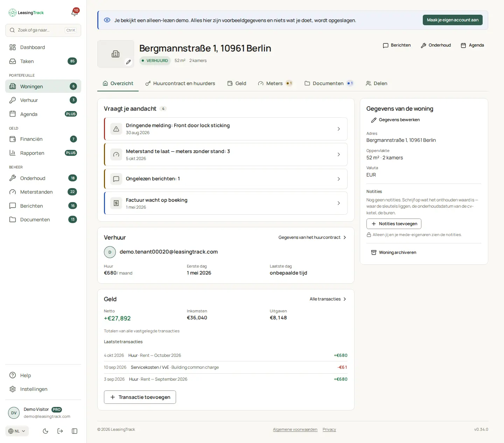Click Agenda button in property header

point(472,45)
